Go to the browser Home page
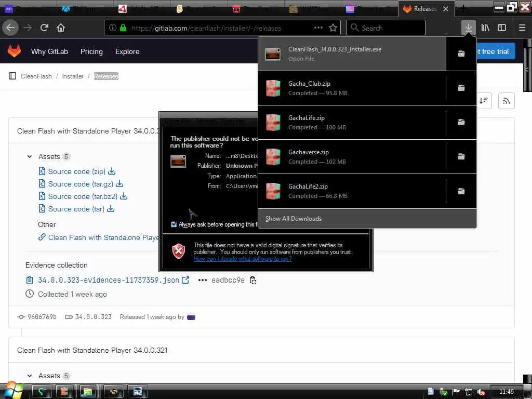This screenshot has width=532, height=399. click(61, 28)
